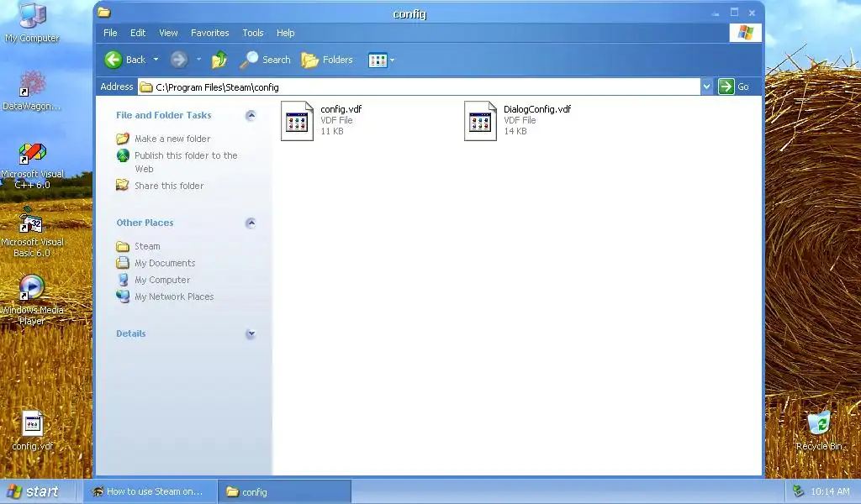Click system tray network icon
This screenshot has width=861, height=504.
click(x=798, y=491)
